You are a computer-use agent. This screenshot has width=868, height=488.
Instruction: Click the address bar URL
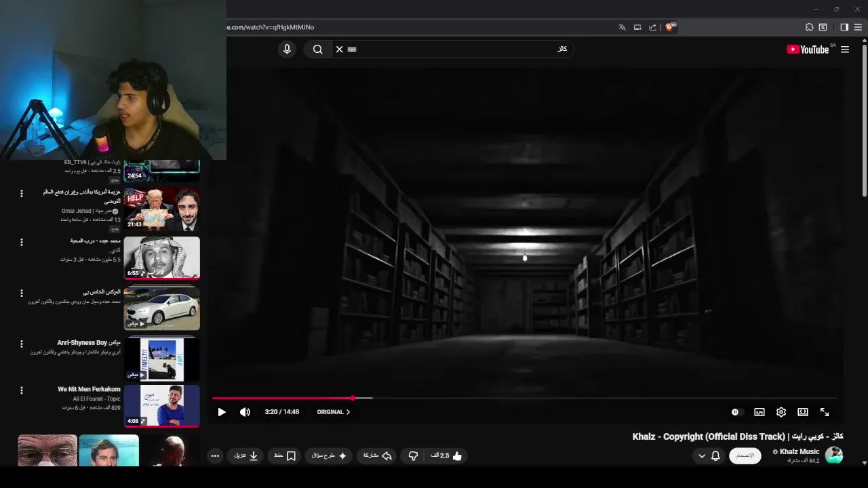coord(271,27)
